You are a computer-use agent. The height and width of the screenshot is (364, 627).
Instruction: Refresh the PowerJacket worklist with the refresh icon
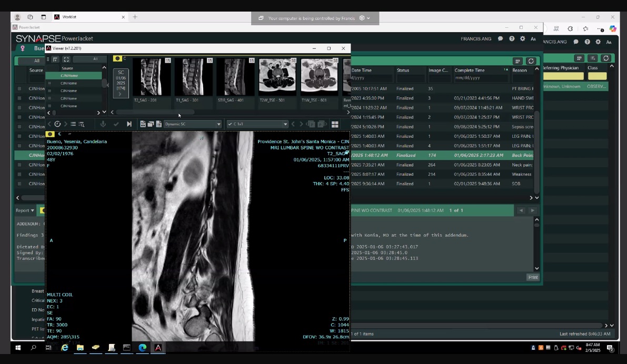(531, 61)
